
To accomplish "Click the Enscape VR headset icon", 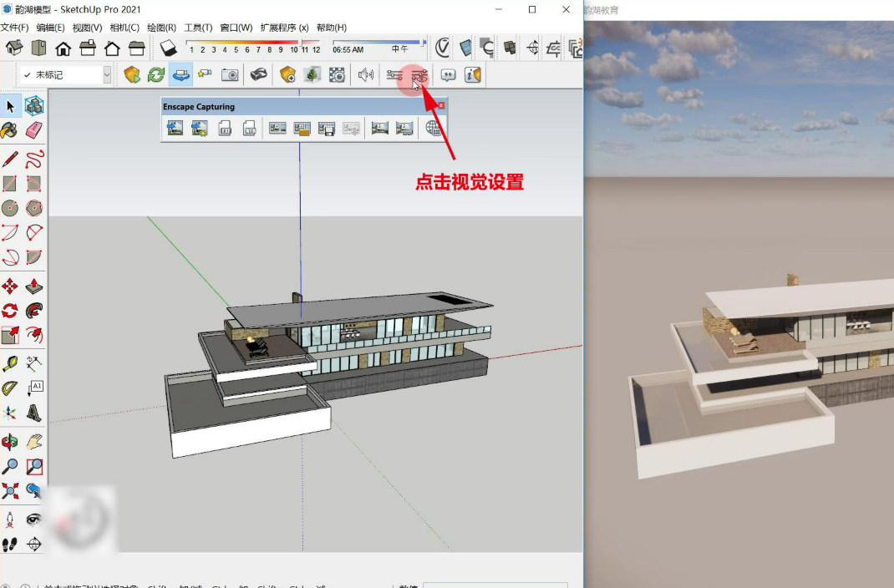I will click(x=259, y=74).
